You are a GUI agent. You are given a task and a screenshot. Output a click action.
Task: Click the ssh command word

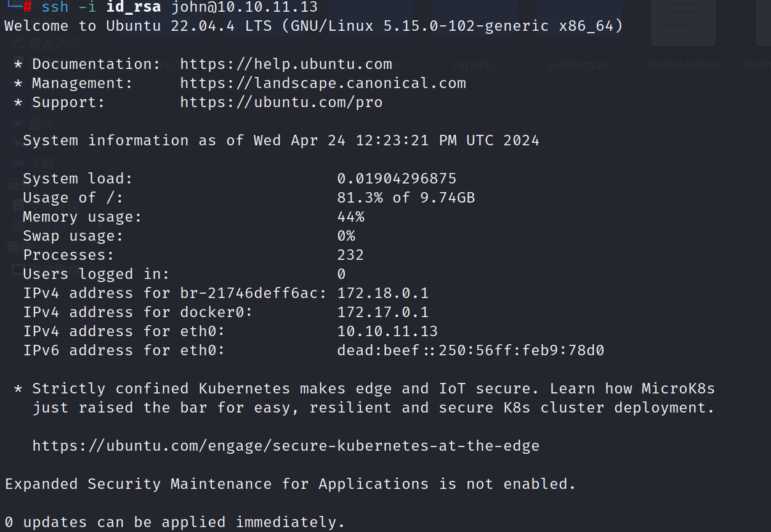coord(55,7)
